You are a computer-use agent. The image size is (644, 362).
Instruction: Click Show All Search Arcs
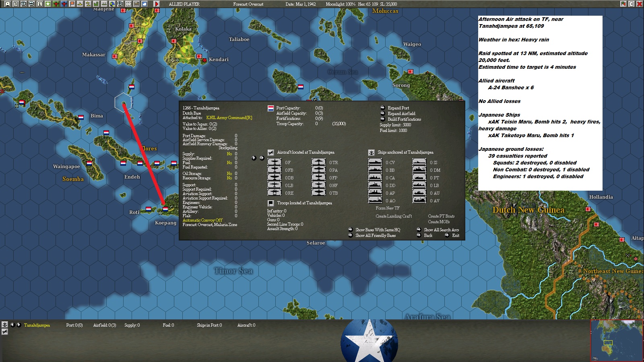[x=438, y=230]
